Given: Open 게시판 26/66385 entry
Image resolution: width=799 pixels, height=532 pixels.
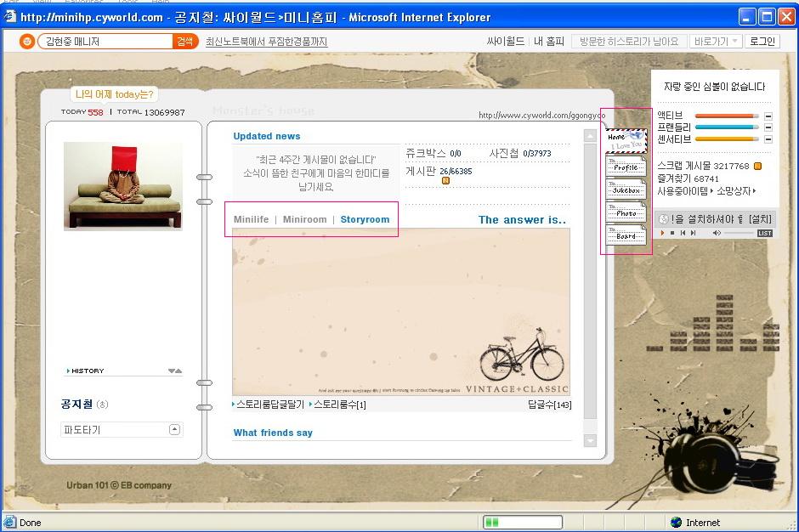Looking at the screenshot, I should pos(439,171).
